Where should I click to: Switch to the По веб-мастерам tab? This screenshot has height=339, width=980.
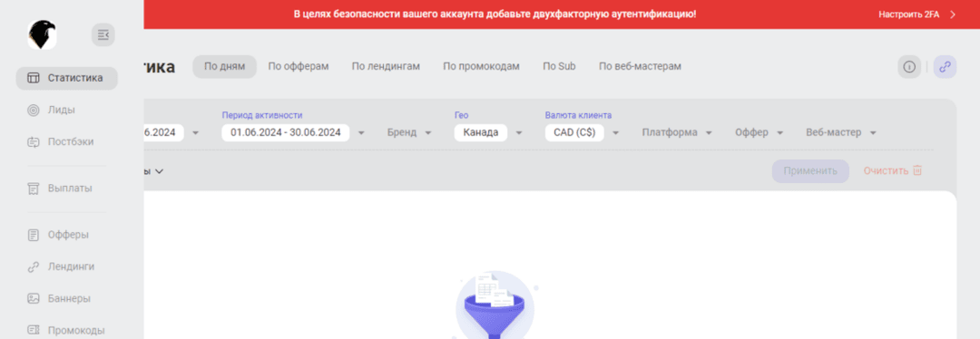click(640, 66)
